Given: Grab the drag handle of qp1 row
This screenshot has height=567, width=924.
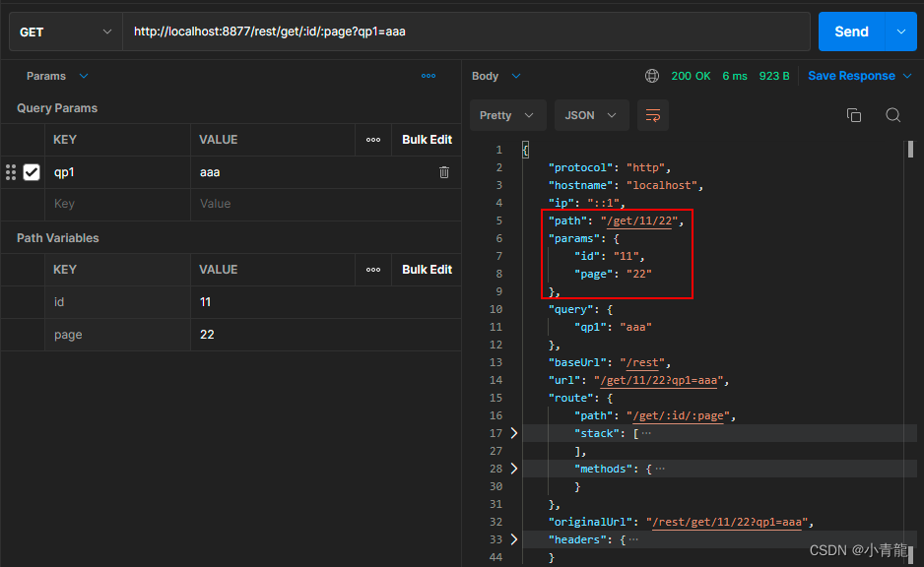Looking at the screenshot, I should point(11,172).
